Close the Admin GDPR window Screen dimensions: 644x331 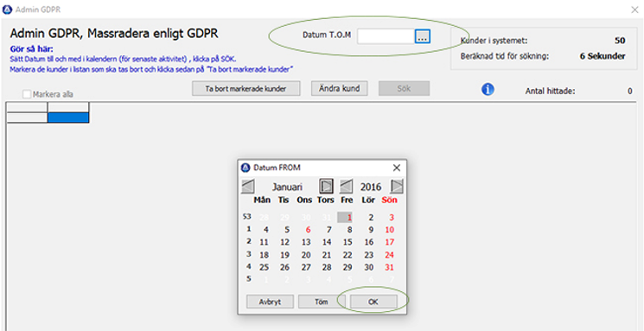pos(634,10)
